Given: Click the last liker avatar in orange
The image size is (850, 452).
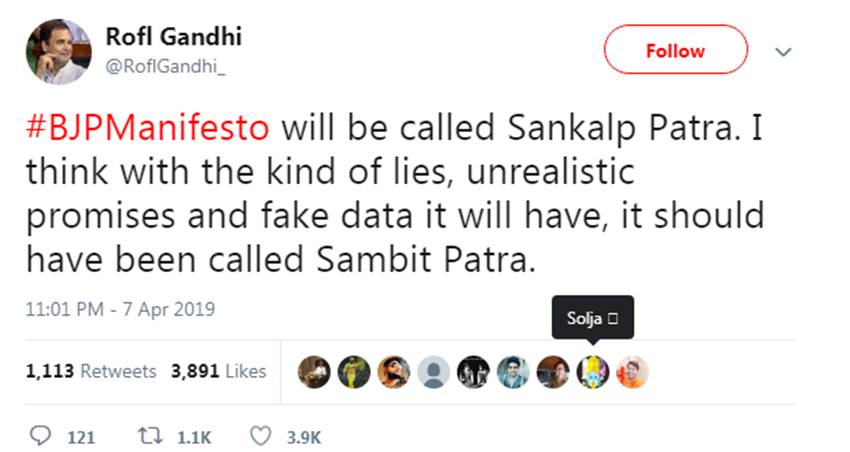Looking at the screenshot, I should [x=633, y=371].
